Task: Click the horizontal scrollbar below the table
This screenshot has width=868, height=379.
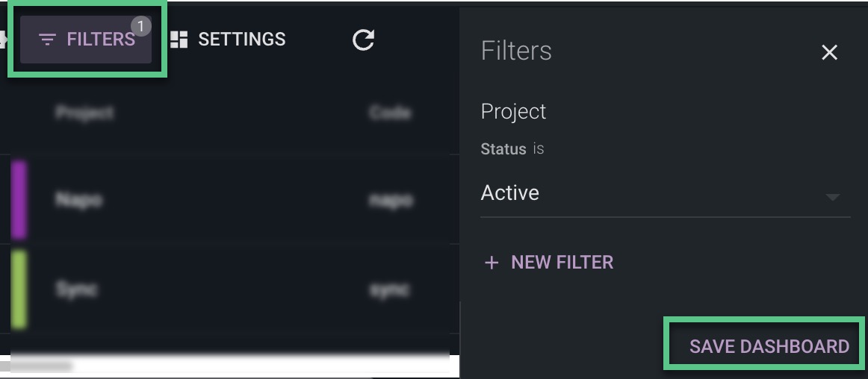Action: 36,366
